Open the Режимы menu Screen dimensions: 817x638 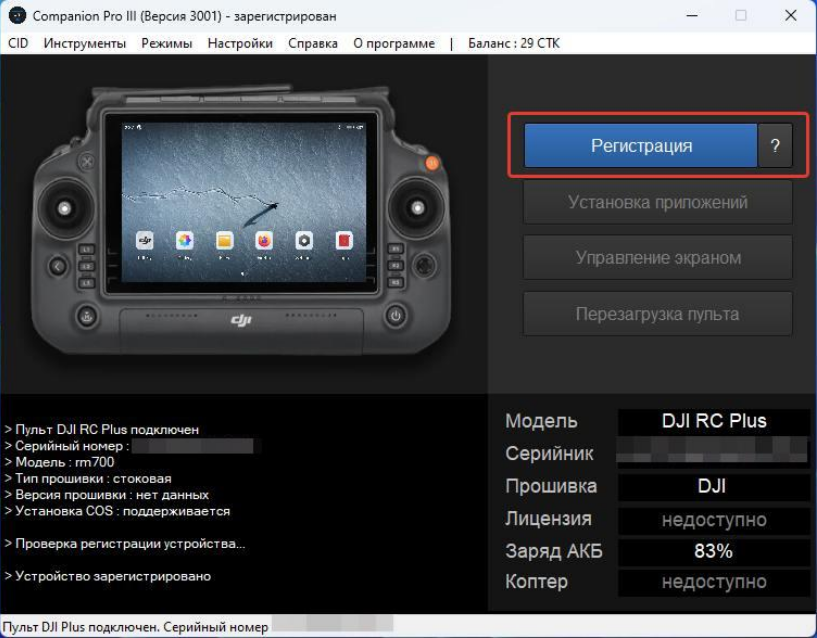[x=167, y=43]
